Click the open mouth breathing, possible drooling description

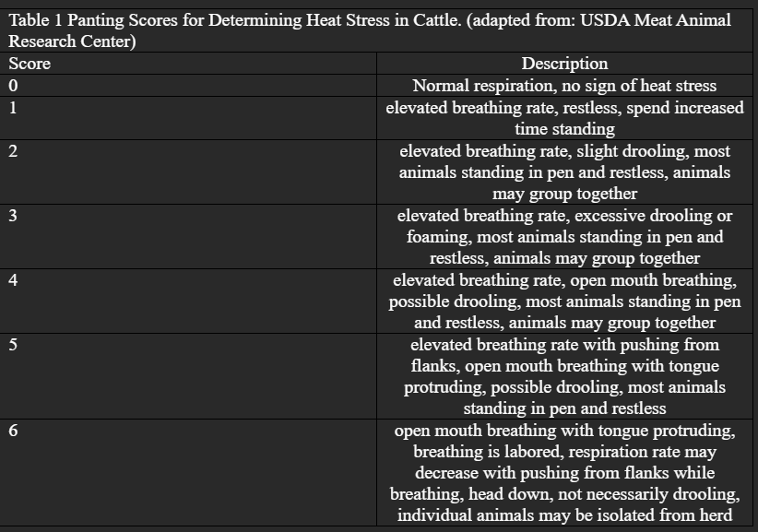tap(564, 301)
